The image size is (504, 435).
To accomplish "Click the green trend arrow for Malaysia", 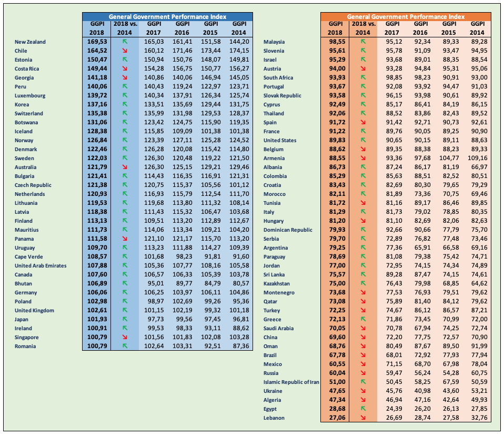I will point(363,42).
